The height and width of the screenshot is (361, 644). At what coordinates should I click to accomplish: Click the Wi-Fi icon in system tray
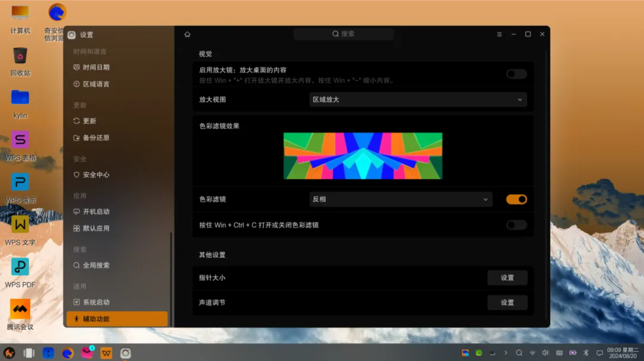(532, 353)
